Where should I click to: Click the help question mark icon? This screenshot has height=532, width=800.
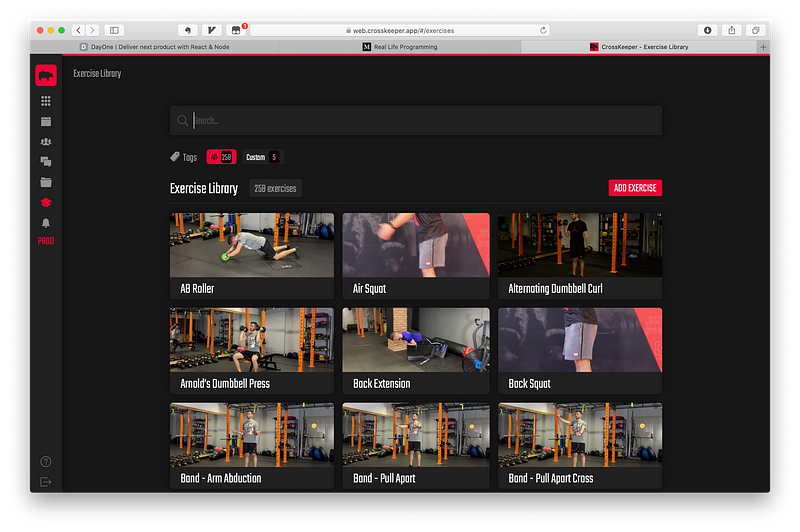tap(46, 461)
